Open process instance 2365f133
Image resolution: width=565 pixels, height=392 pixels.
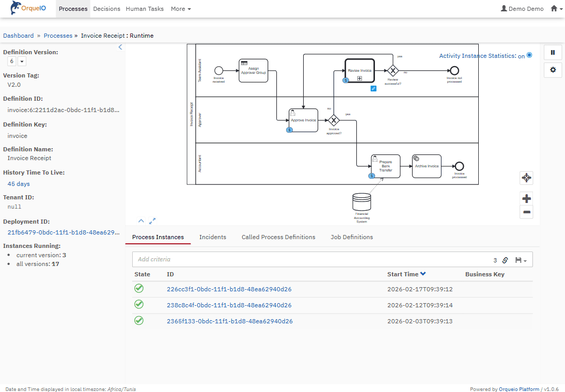coord(229,321)
